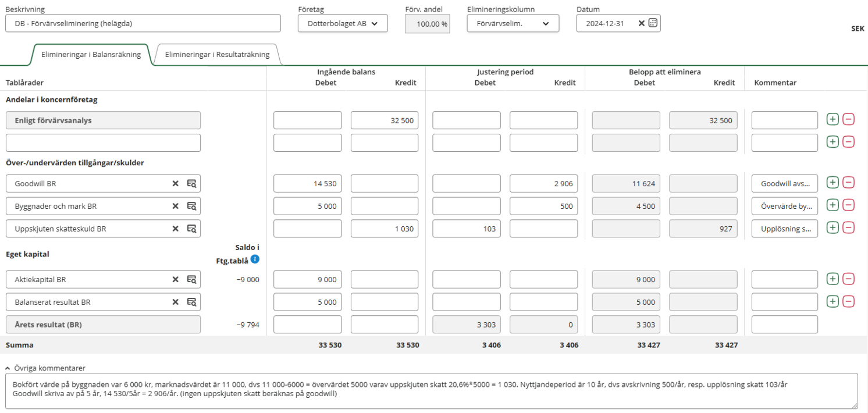Click the Beskrivning text field

point(143,23)
